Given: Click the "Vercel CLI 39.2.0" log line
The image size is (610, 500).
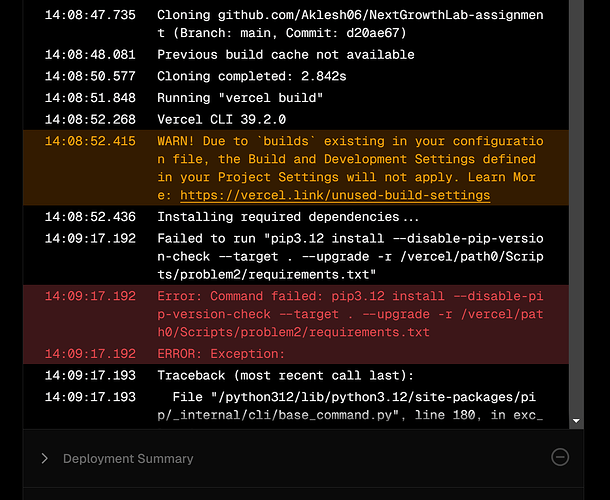Looking at the screenshot, I should (x=296, y=119).
